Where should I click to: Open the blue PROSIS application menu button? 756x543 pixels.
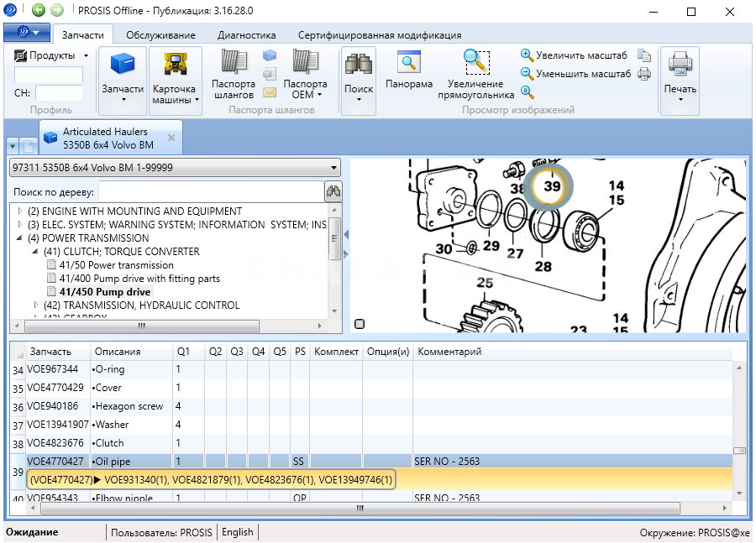[27, 33]
